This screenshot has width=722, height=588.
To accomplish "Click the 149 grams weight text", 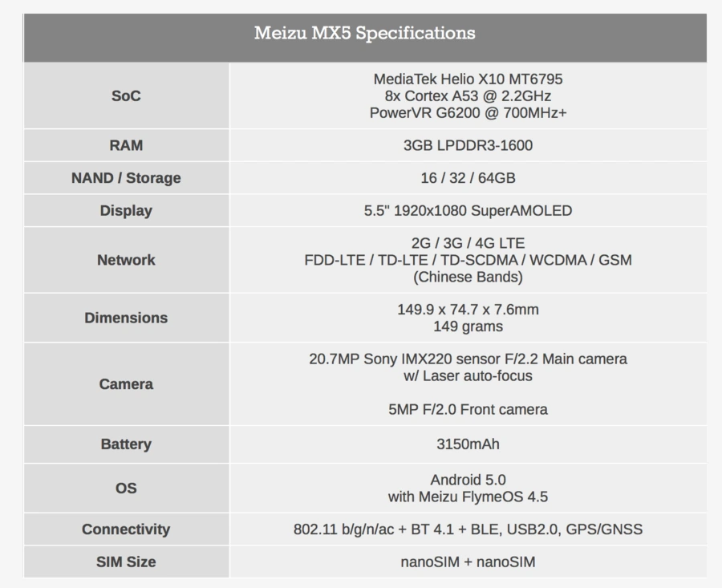I will (x=468, y=326).
